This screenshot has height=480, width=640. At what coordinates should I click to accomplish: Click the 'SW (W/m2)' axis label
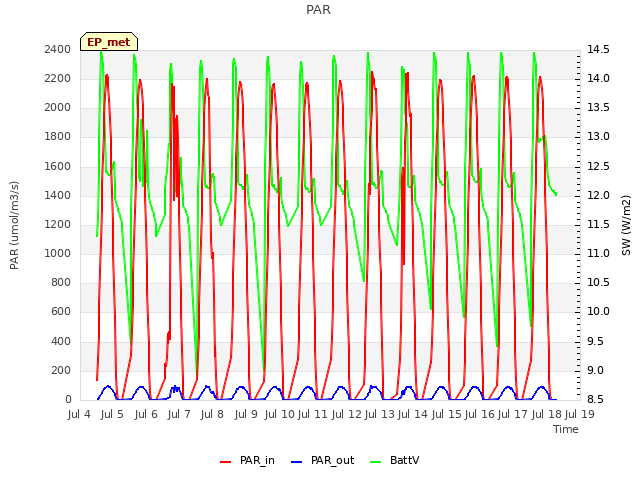pyautogui.click(x=626, y=225)
